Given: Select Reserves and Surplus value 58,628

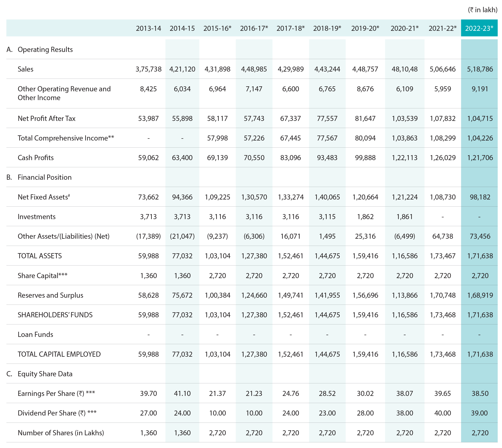Looking at the screenshot, I should [x=148, y=295].
